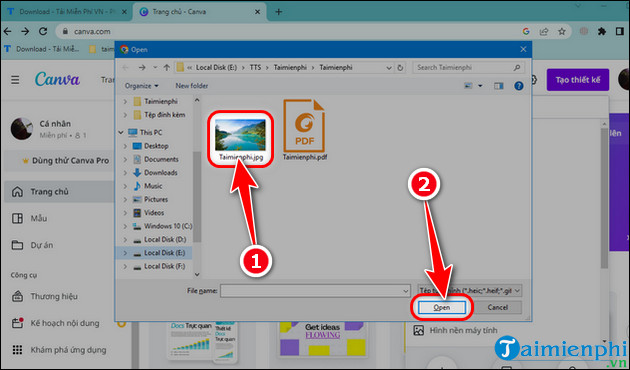Image resolution: width=630 pixels, height=370 pixels.
Task: Toggle the preview pane icon
Action: click(x=499, y=86)
